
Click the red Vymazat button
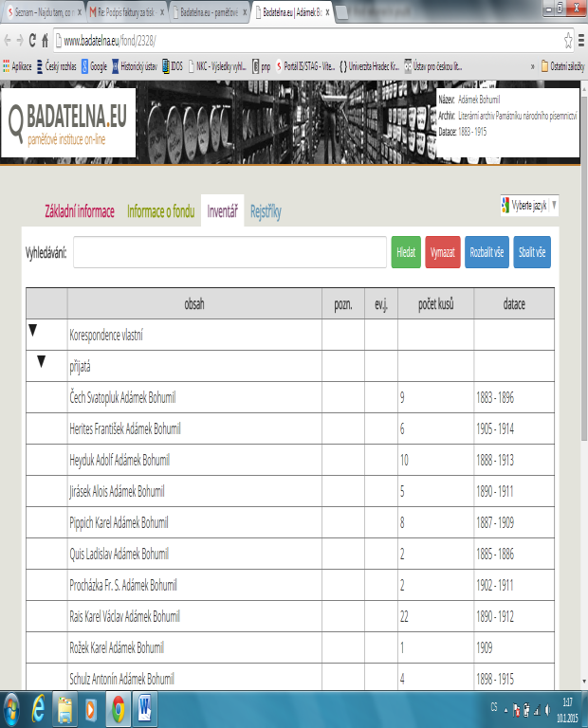(x=443, y=252)
